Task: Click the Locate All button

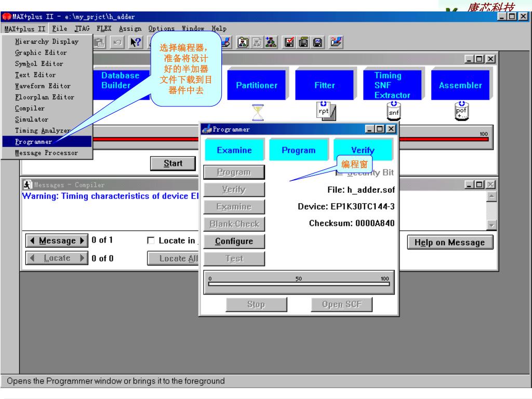Action: click(173, 259)
